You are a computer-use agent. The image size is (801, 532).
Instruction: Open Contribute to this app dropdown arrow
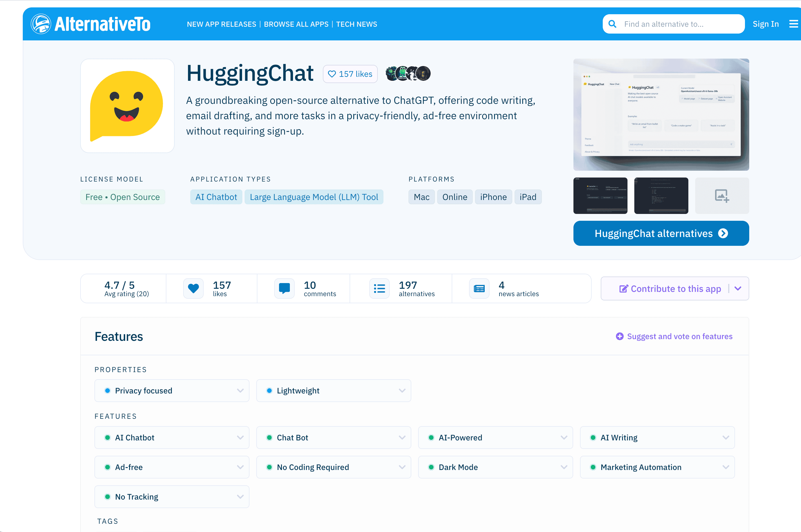click(x=738, y=288)
